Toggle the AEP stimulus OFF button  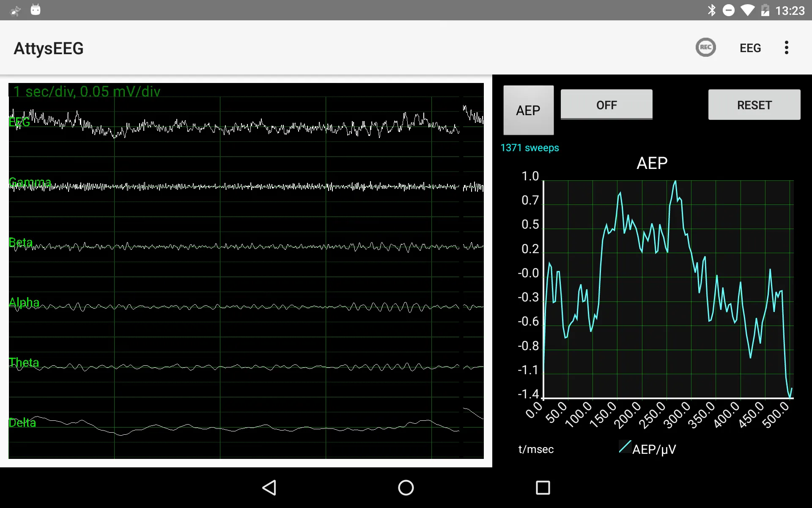[x=606, y=105]
